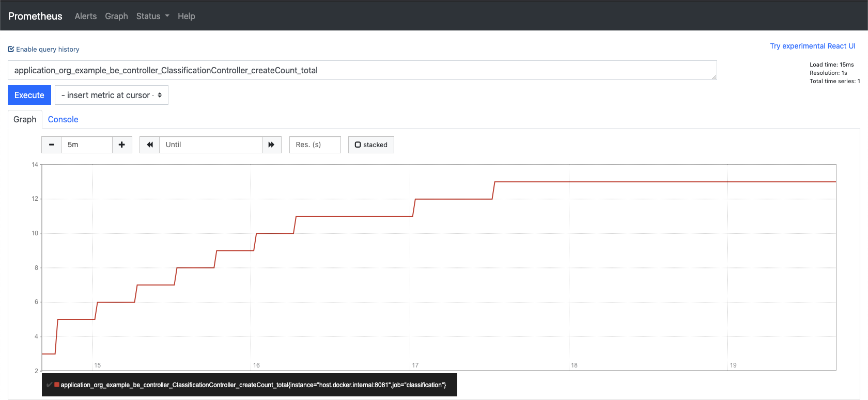This screenshot has width=868, height=400.
Task: Click the 5m range input field
Action: tap(87, 145)
